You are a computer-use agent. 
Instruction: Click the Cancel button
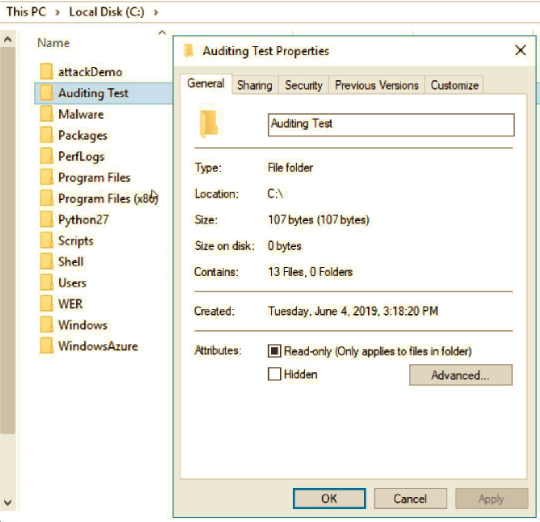[x=410, y=498]
